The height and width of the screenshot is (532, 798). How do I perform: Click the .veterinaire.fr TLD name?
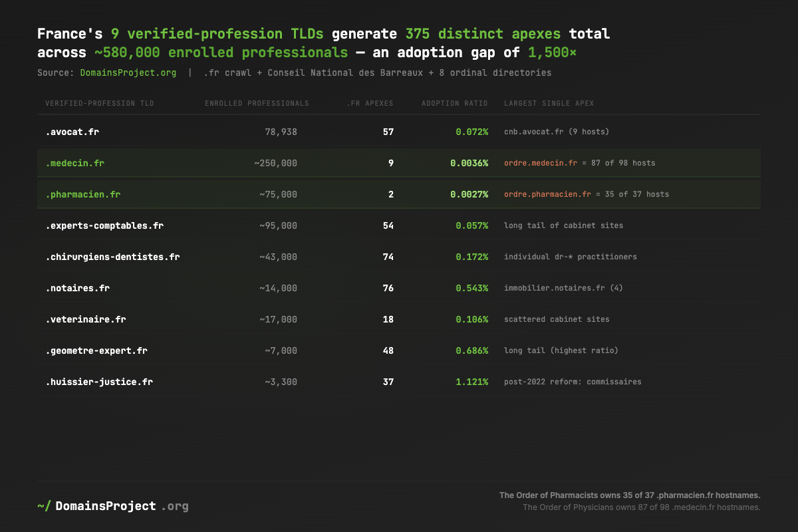coord(85,319)
